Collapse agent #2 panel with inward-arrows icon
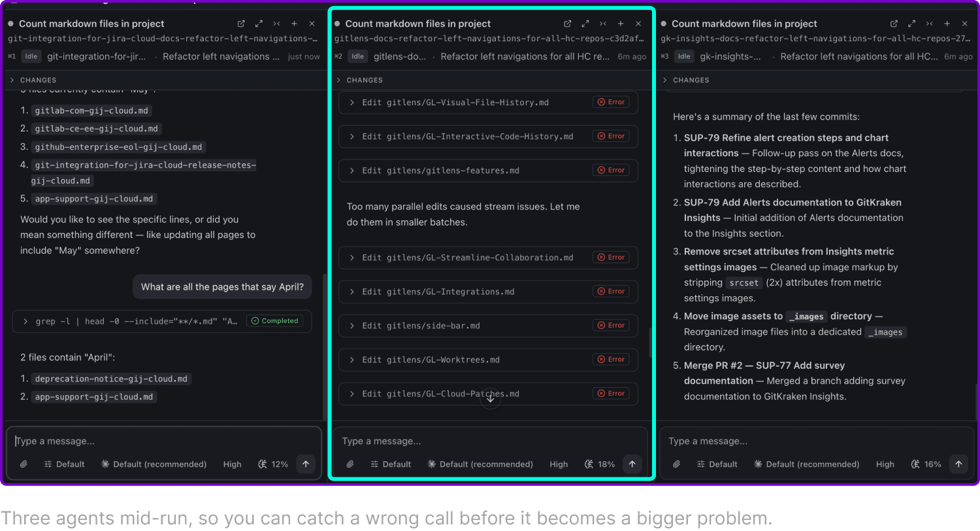 (x=603, y=24)
